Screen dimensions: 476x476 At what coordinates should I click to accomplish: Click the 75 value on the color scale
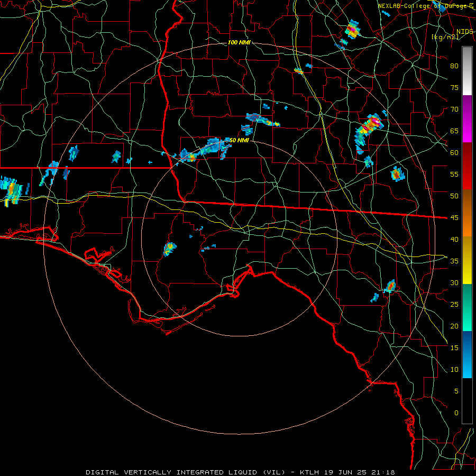point(454,88)
